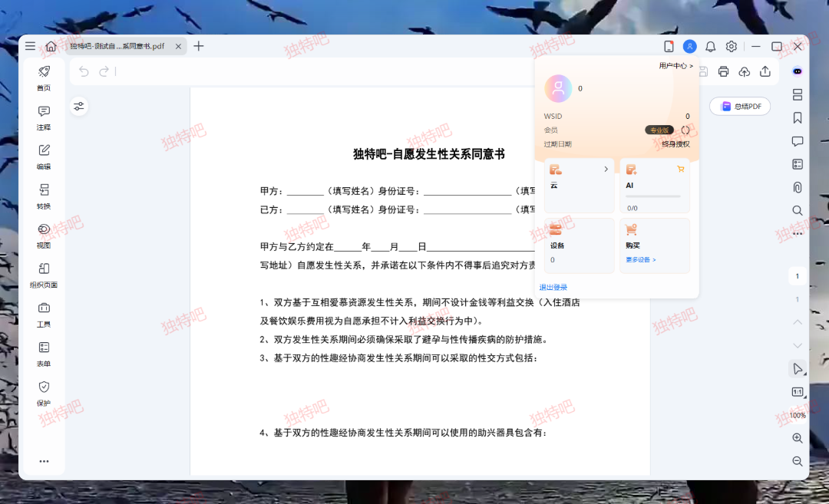The width and height of the screenshot is (829, 504).
Task: Click the 专业版 membership badge
Action: pyautogui.click(x=659, y=130)
